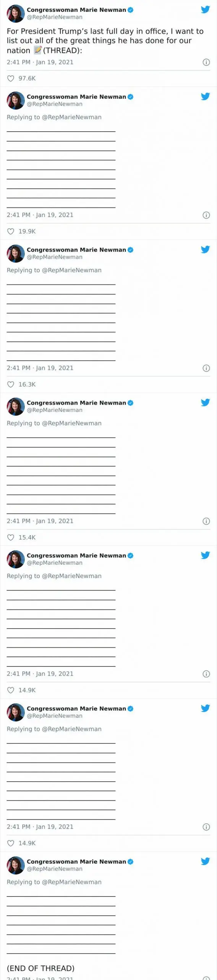Click info icon beside the first tweet's timestamp

(x=206, y=62)
